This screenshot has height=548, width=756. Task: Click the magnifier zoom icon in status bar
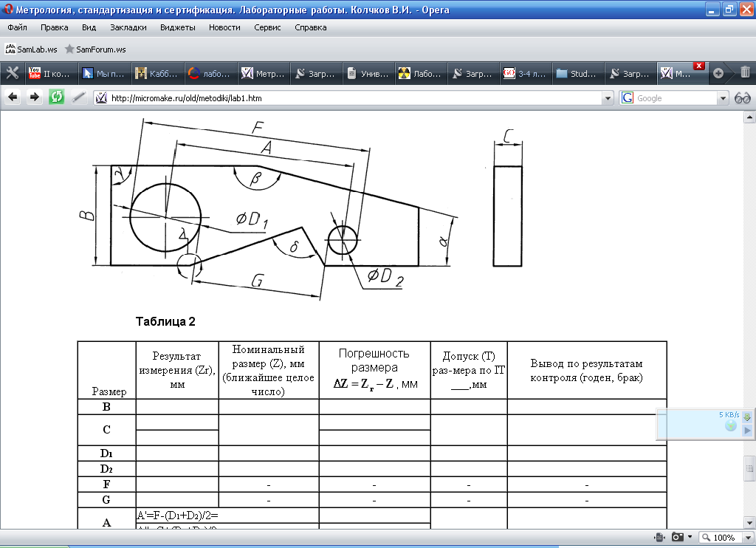click(706, 537)
